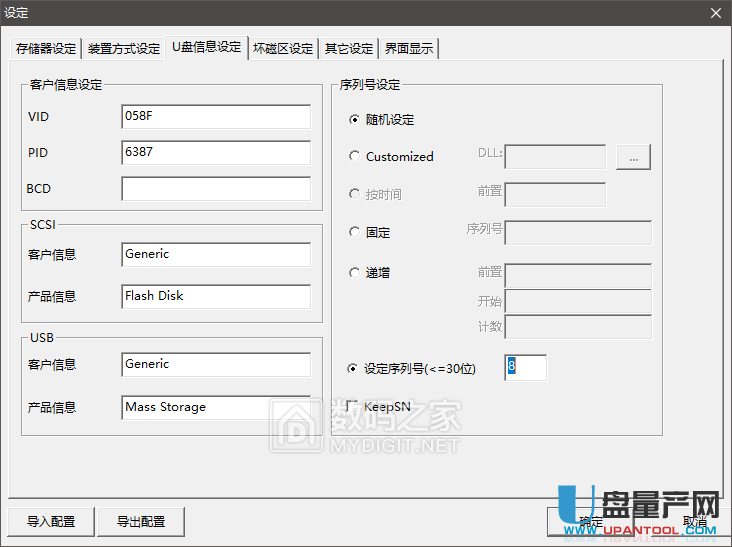
Task: Click the USB 产品信息 Mass Storage field
Action: pos(215,408)
